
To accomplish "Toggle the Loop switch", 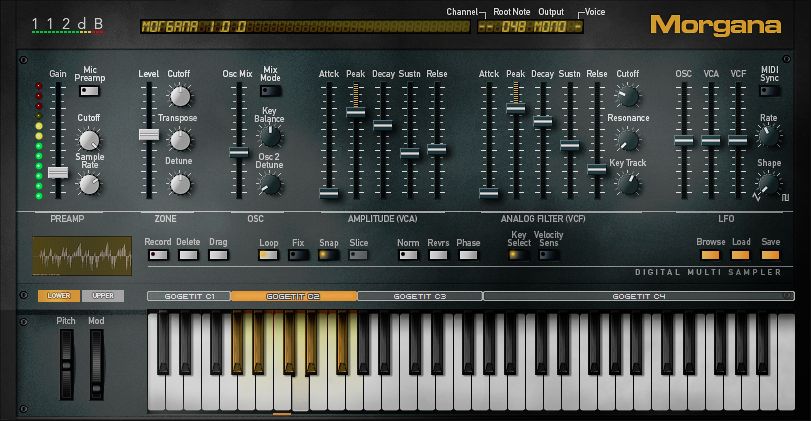I will tap(268, 255).
